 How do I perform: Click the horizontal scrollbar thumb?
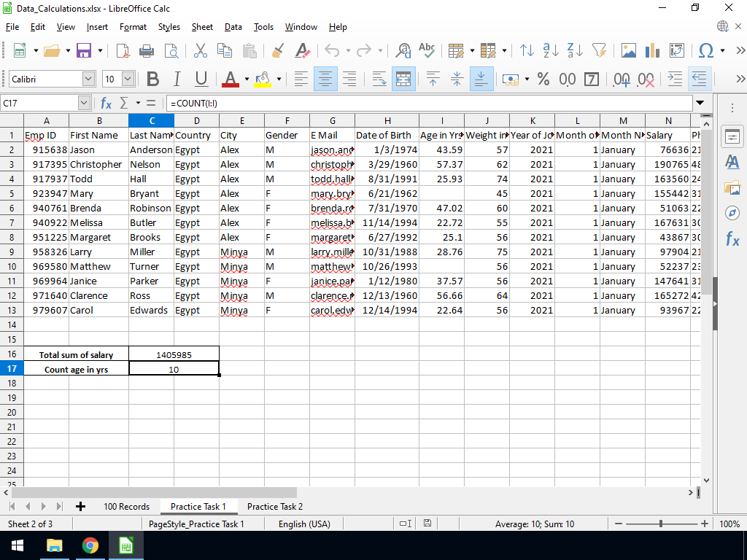153,492
